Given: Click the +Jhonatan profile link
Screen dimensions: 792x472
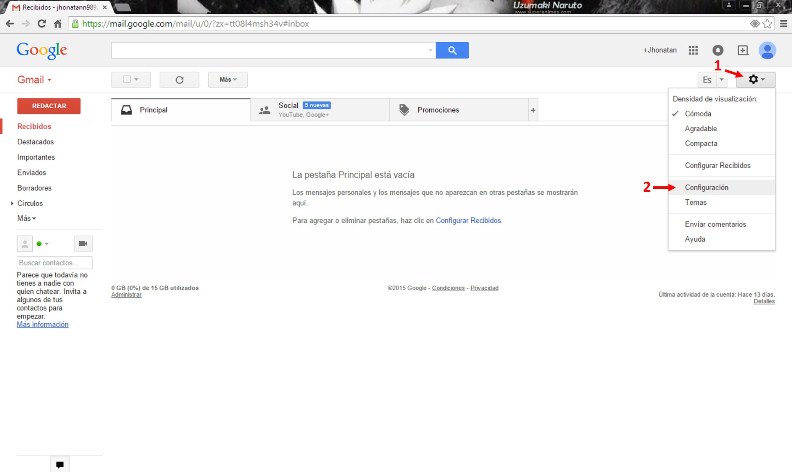Looking at the screenshot, I should 660,50.
